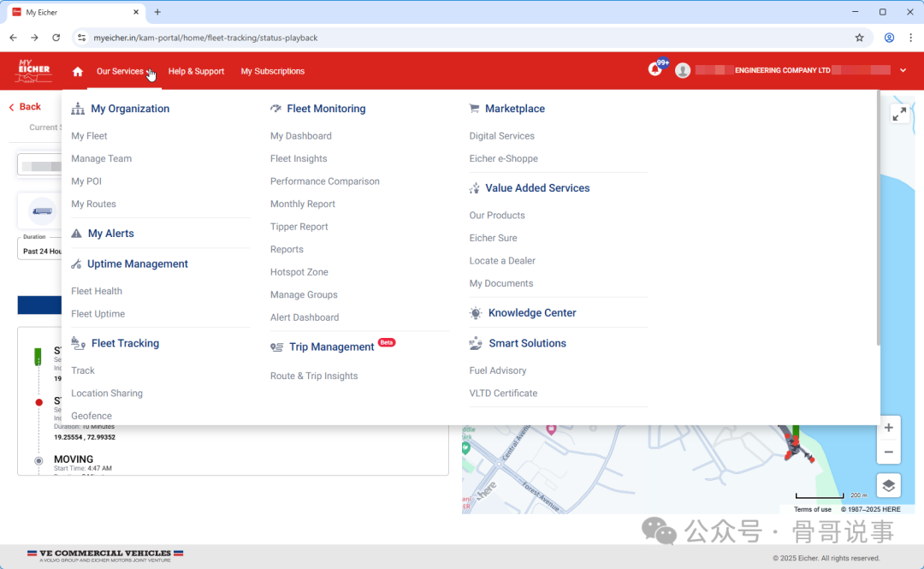The image size is (924, 569).
Task: Open Digital Services
Action: (x=501, y=136)
